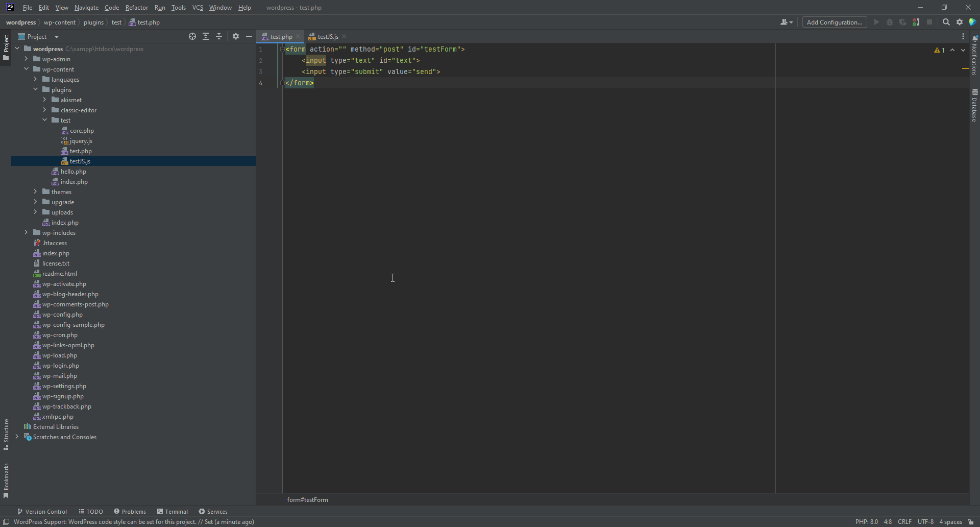This screenshot has width=980, height=527.
Task: Expand the themes folder
Action: click(x=35, y=191)
